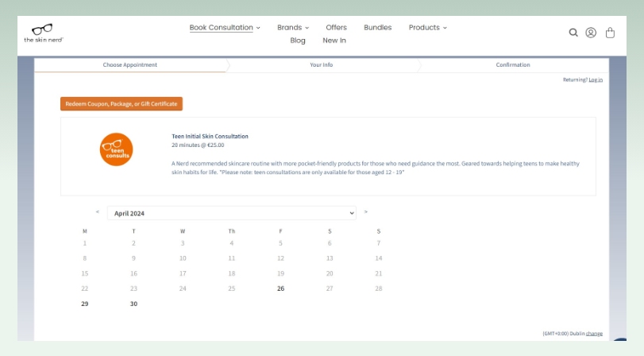Click the Th weekday column header
Image resolution: width=644 pixels, height=356 pixels.
point(232,231)
